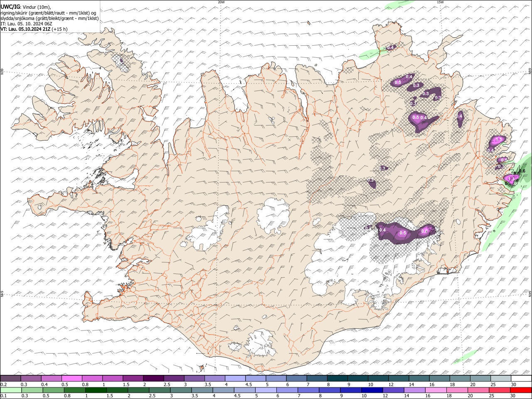532x399 pixels.
Task: Click the 0.2 label in the legend
Action: point(3,384)
